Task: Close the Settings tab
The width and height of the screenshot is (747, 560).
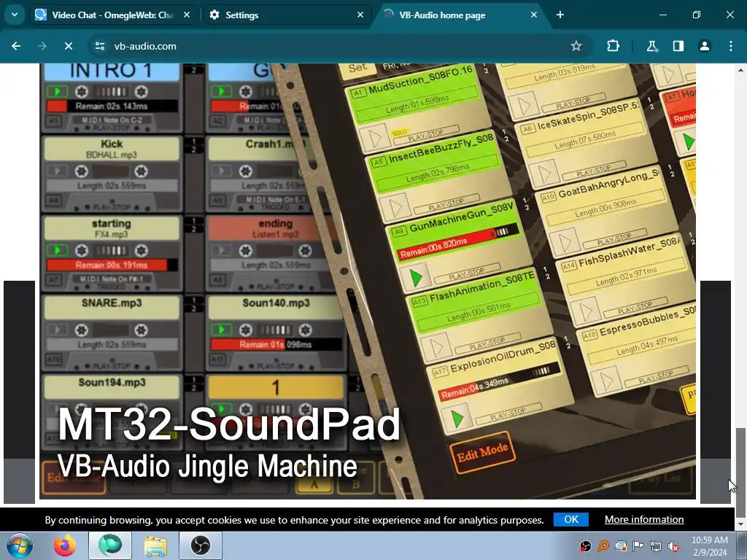Action: 360,15
